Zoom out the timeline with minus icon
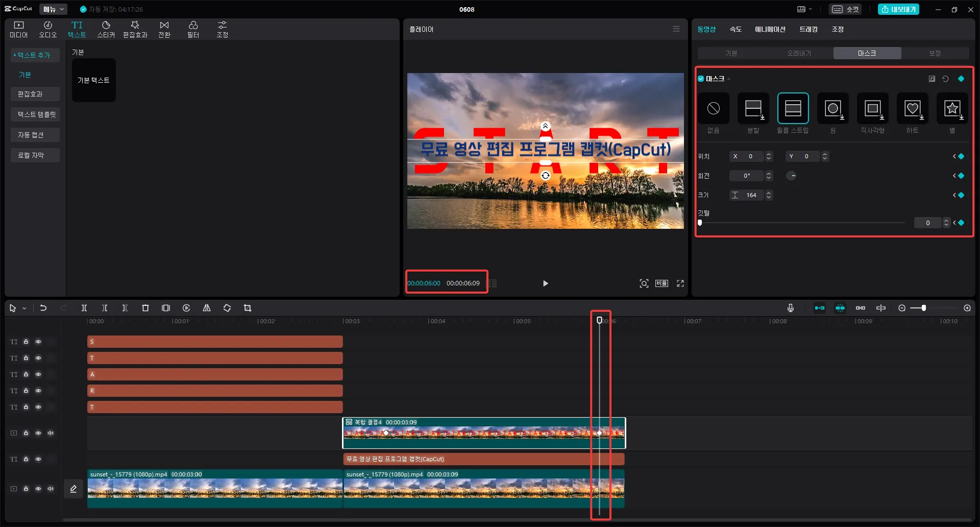The image size is (980, 527). pyautogui.click(x=902, y=308)
